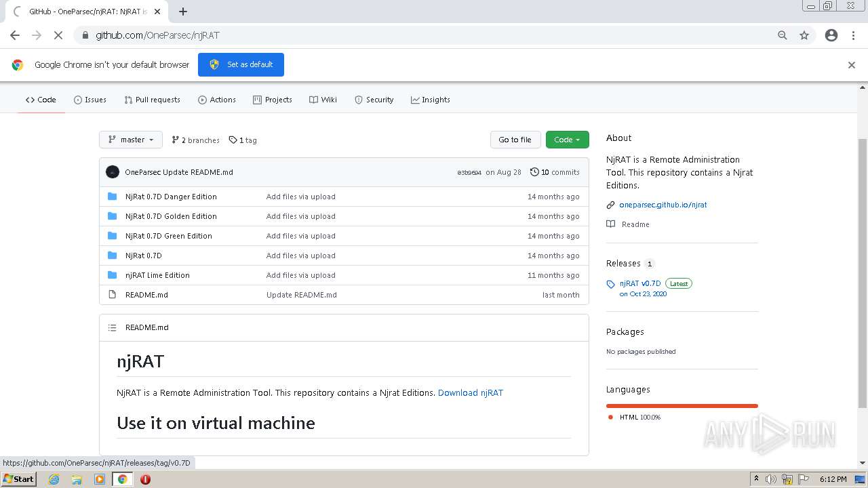Viewport: 868px width, 488px height.
Task: Click the Packages heading link
Action: click(x=625, y=332)
